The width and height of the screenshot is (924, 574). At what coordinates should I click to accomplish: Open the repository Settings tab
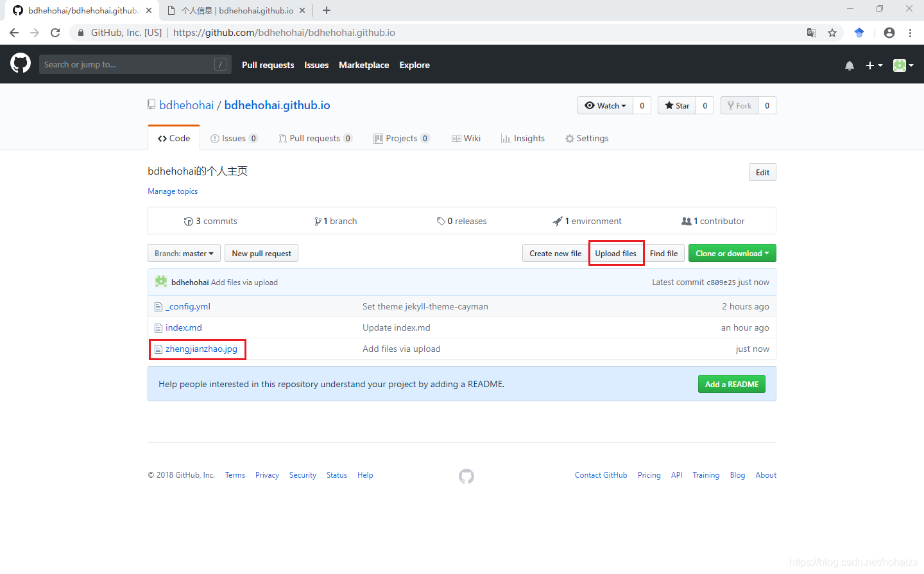(x=586, y=138)
